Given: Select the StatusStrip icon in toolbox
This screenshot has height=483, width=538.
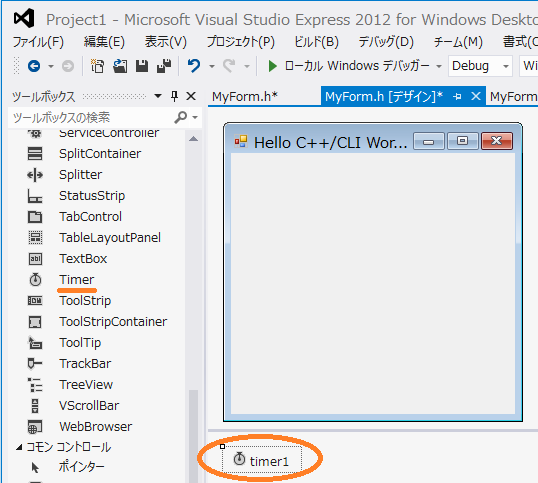Looking at the screenshot, I should point(35,196).
